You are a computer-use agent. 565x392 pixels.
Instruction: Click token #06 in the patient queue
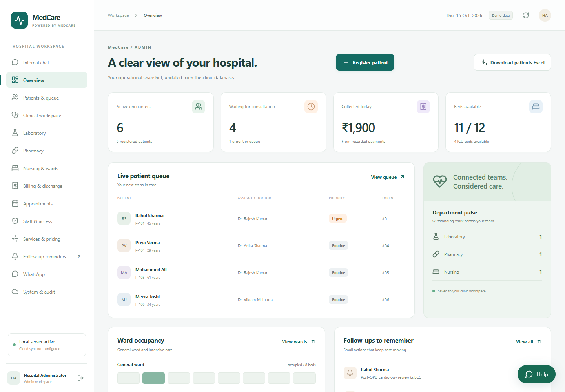click(x=385, y=300)
